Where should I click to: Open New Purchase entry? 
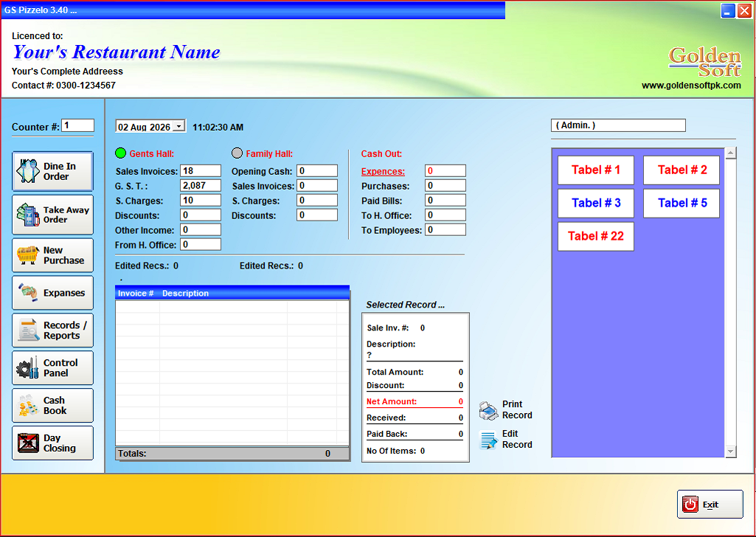click(x=52, y=255)
